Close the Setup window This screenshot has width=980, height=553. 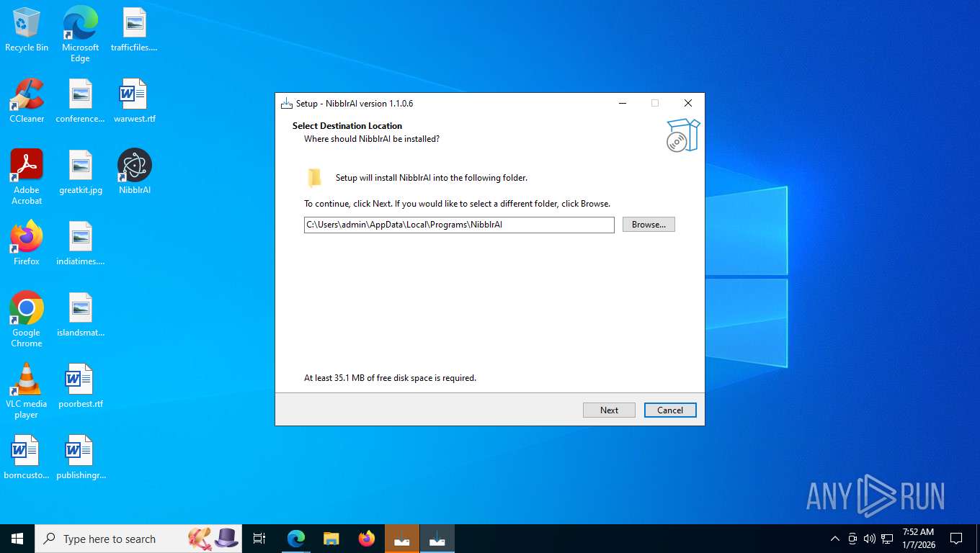pyautogui.click(x=688, y=103)
